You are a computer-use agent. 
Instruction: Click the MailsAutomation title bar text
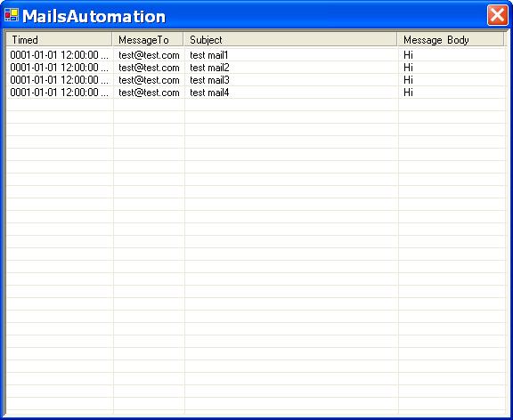pos(94,16)
